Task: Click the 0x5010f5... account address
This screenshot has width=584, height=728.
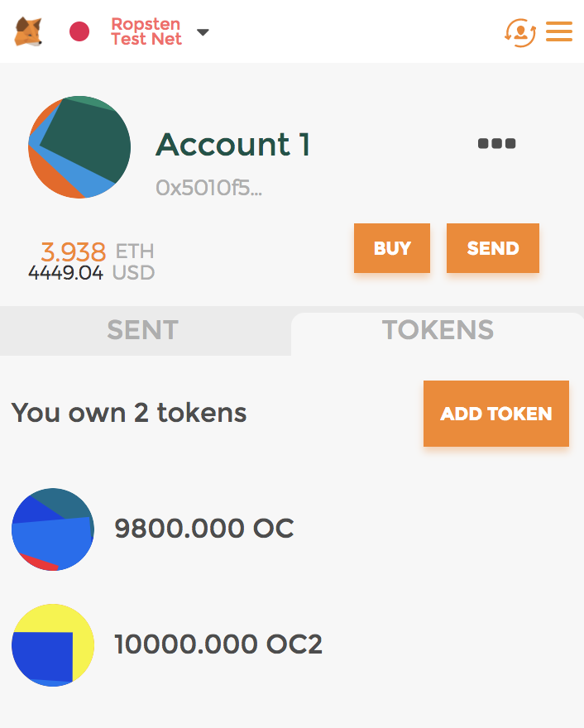Action: (209, 188)
